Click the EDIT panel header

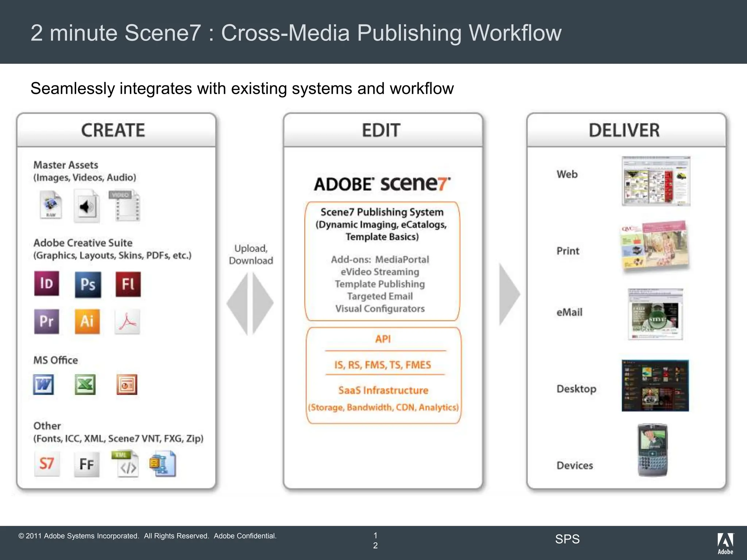(x=383, y=130)
